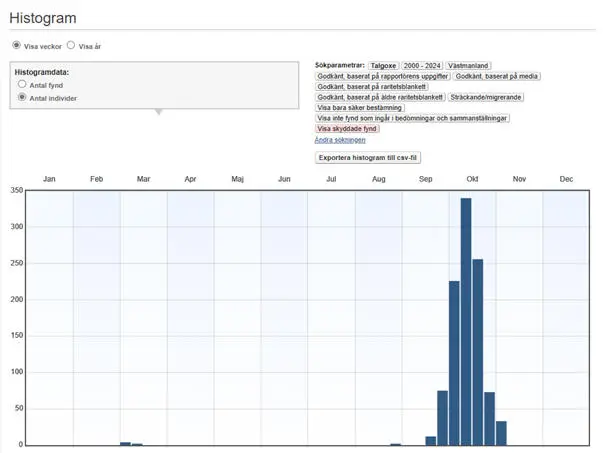Click 'Godkänt, baserat på media' tag

494,76
